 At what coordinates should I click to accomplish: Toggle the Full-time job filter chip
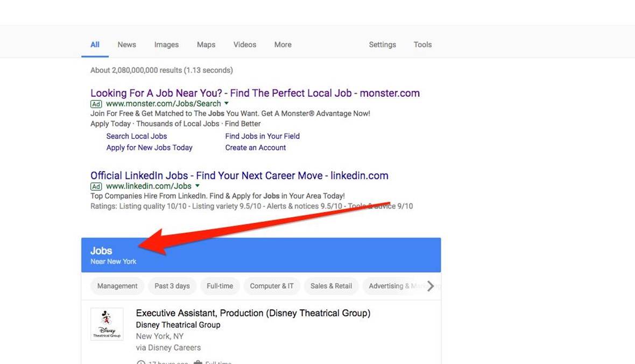pyautogui.click(x=220, y=286)
